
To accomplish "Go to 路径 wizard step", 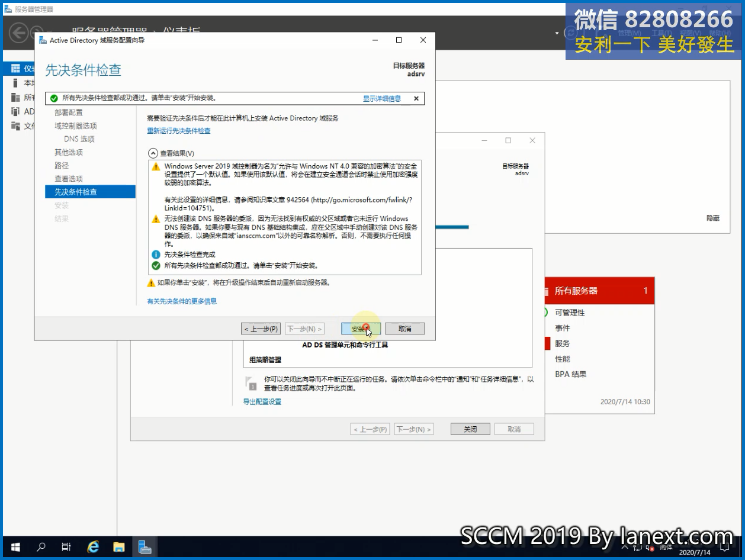I will click(x=62, y=165).
